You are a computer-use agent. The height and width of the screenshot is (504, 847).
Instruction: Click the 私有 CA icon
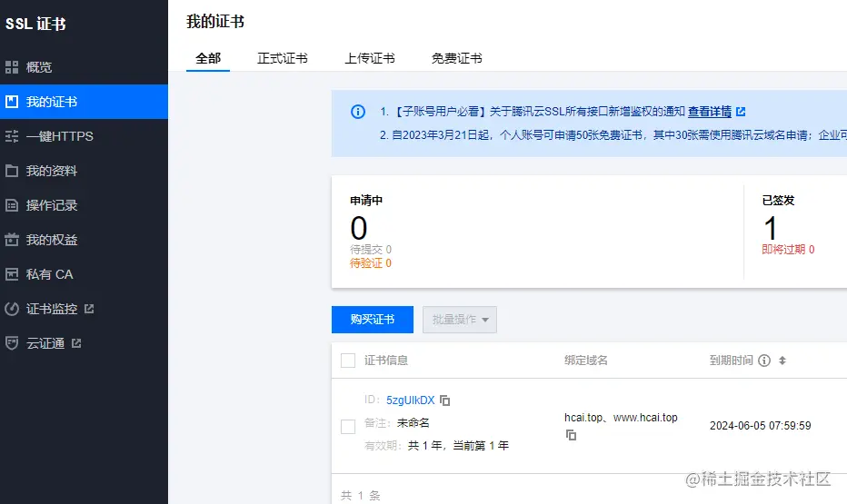click(12, 274)
